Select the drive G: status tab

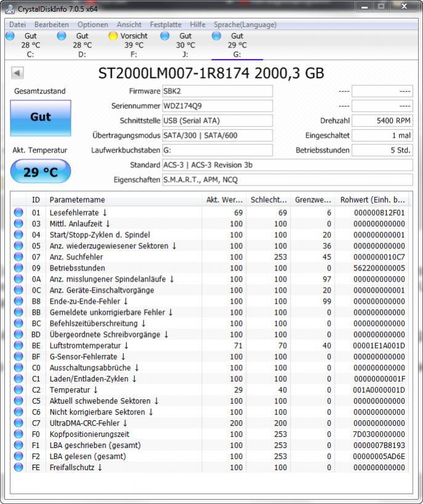[x=237, y=45]
